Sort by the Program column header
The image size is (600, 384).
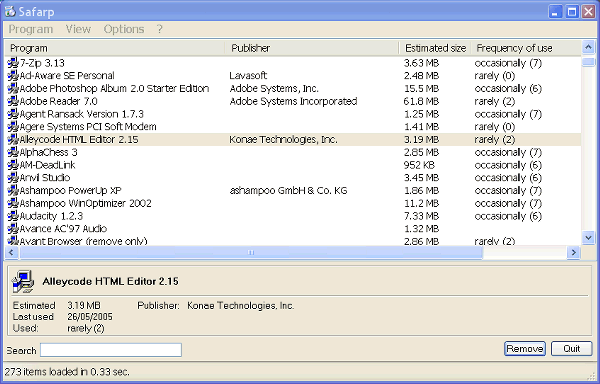[x=114, y=48]
